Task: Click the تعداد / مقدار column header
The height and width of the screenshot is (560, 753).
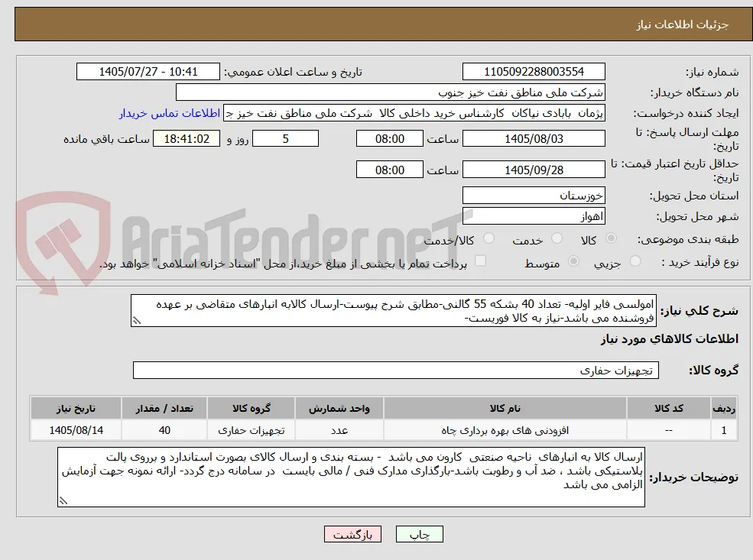Action: [164, 409]
